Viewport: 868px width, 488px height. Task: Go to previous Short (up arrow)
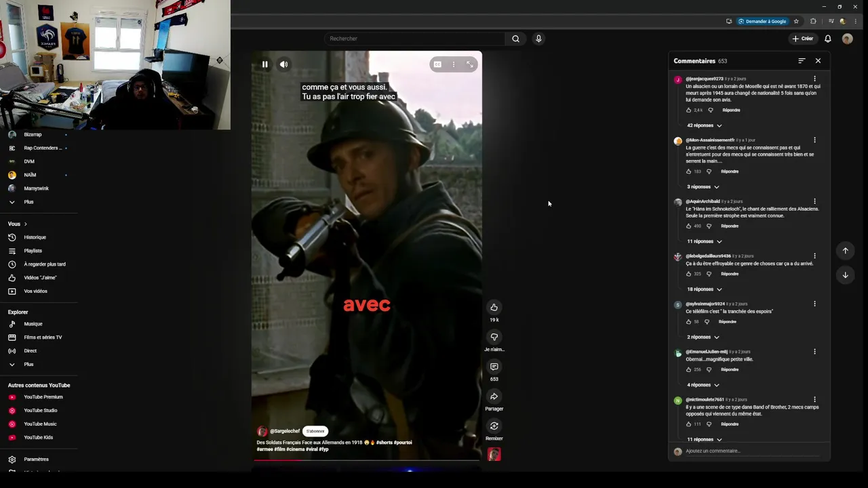click(845, 251)
